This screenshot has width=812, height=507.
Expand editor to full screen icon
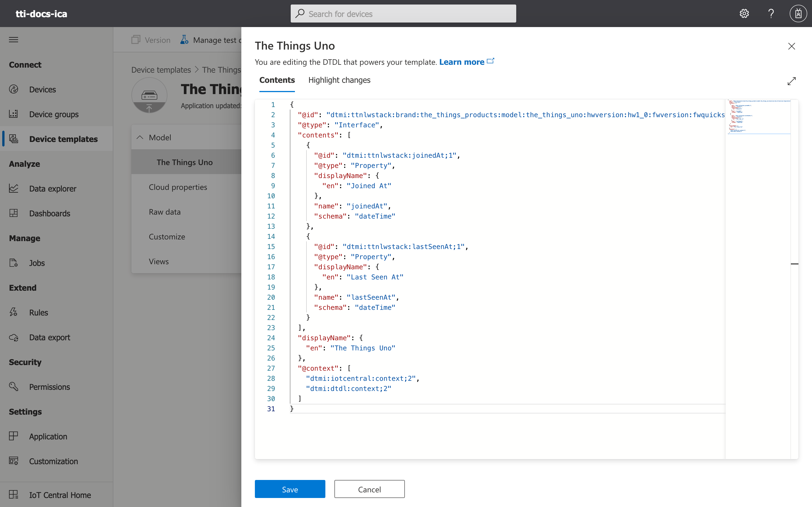[791, 81]
